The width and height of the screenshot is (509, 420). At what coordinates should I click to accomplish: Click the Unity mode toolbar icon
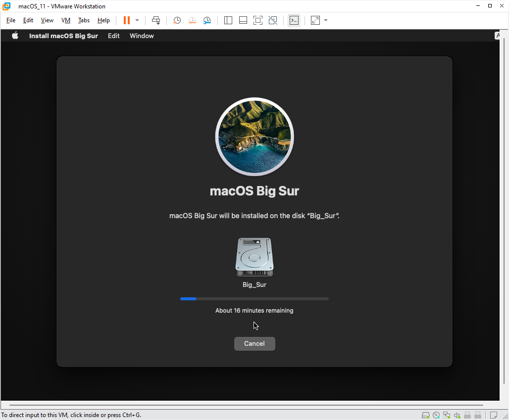point(273,20)
